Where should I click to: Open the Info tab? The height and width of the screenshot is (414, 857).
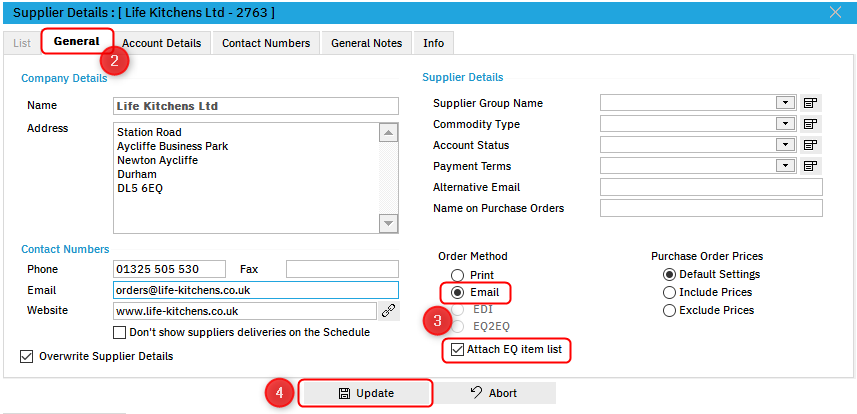click(x=433, y=43)
